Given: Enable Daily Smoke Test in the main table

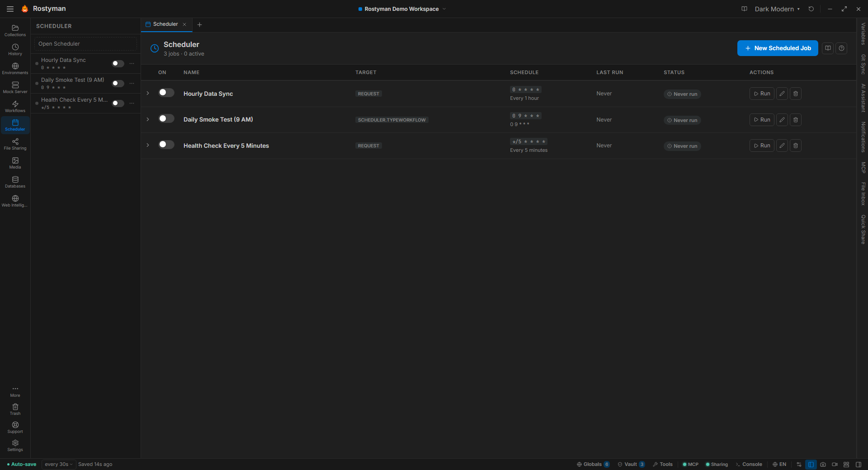Looking at the screenshot, I should point(166,118).
